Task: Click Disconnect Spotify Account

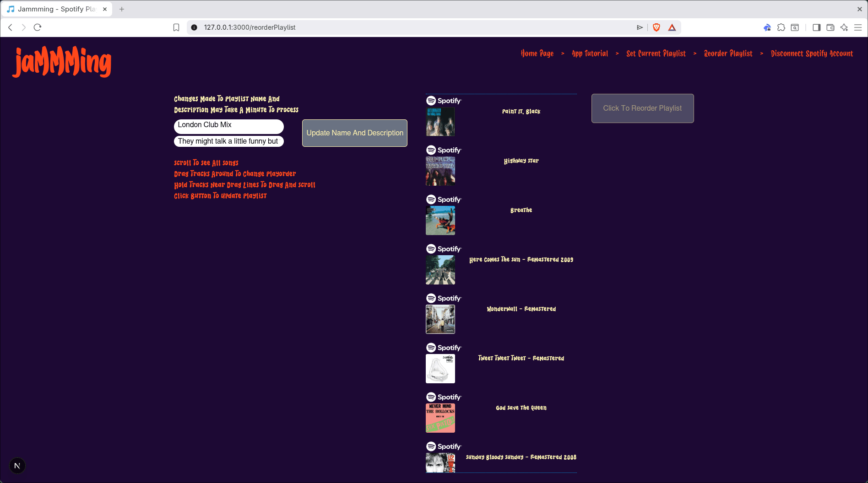Action: point(811,54)
